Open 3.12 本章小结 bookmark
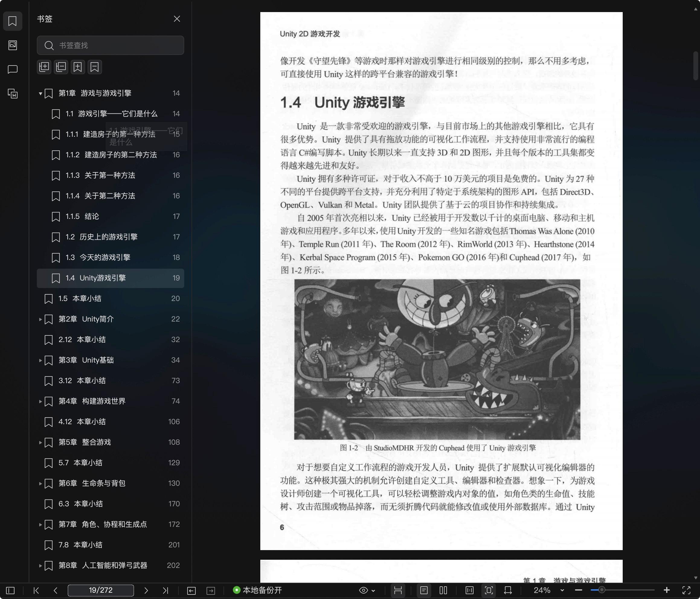 [x=111, y=381]
